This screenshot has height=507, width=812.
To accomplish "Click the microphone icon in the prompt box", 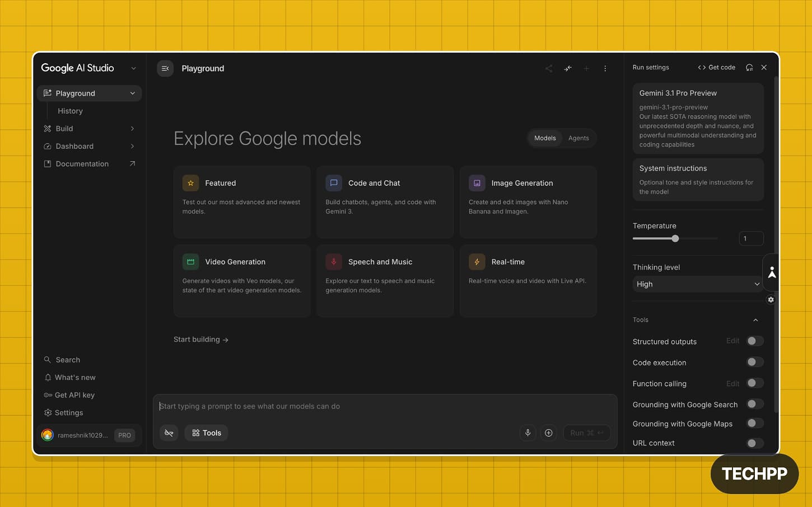I will click(528, 433).
